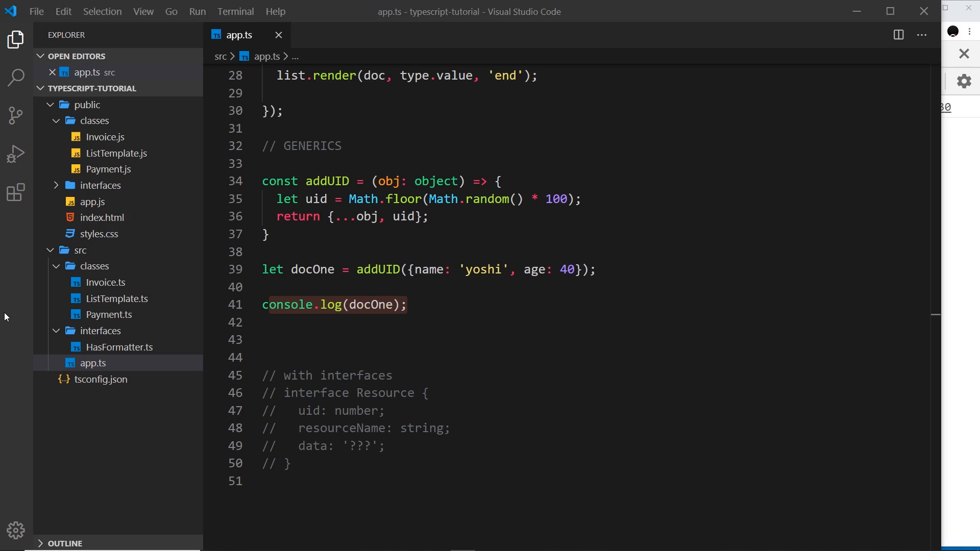Open the Selection menu
This screenshot has width=980, height=551.
[102, 11]
